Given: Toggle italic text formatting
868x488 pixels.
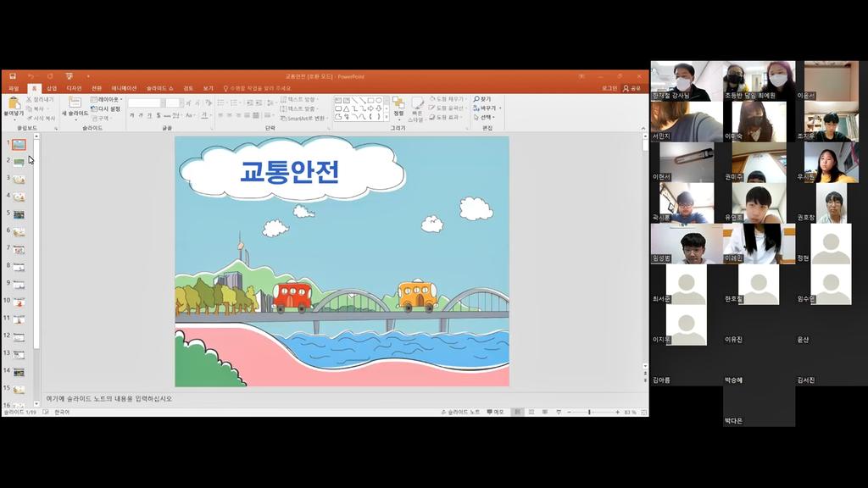Looking at the screenshot, I should click(x=141, y=115).
